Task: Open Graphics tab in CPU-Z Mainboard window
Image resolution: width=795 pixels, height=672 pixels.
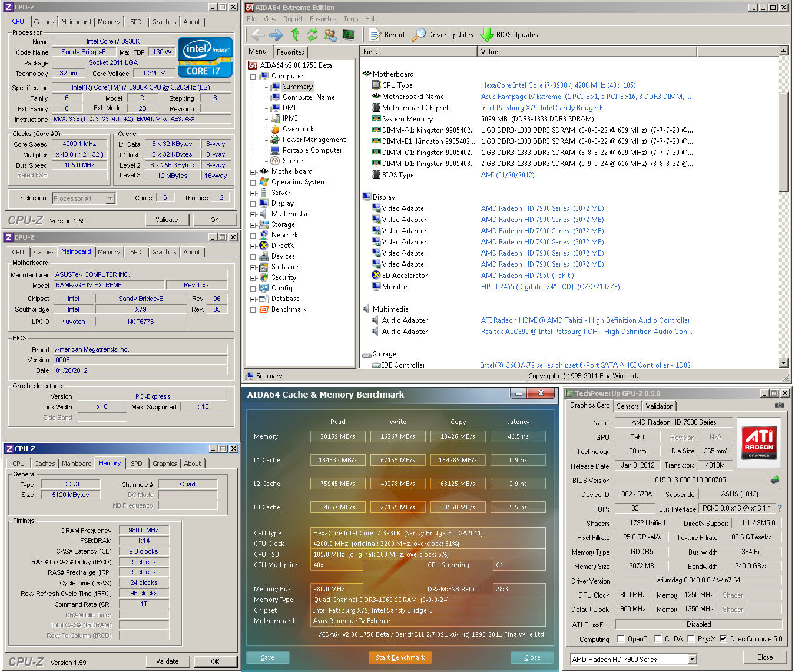Action: point(164,252)
